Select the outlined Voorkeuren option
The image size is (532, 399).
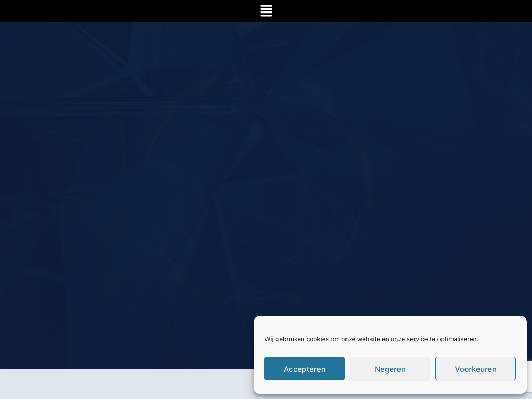(x=475, y=369)
